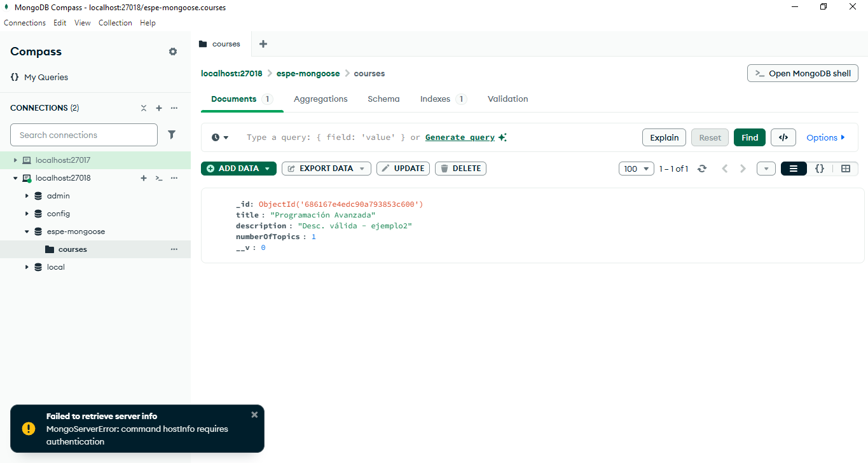Click title value "Programación Avanzada"
This screenshot has width=868, height=463.
pos(322,215)
